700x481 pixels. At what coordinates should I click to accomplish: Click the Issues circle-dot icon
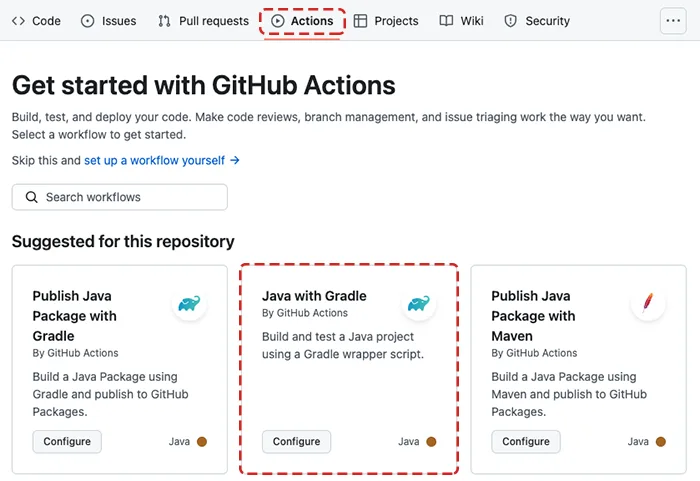click(88, 21)
